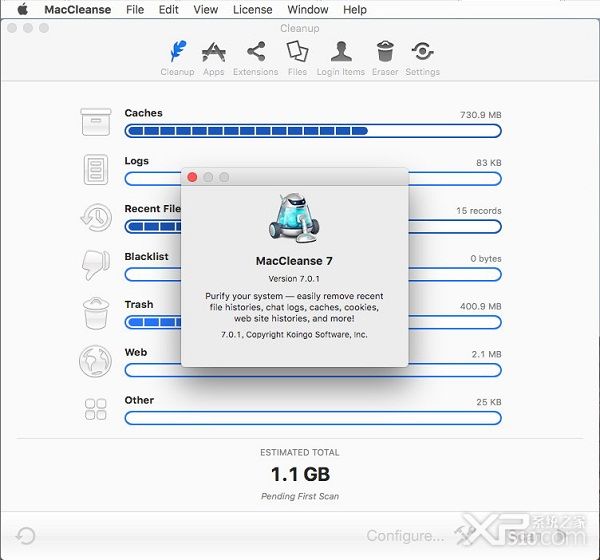
Task: Open the View menu
Action: 206,10
